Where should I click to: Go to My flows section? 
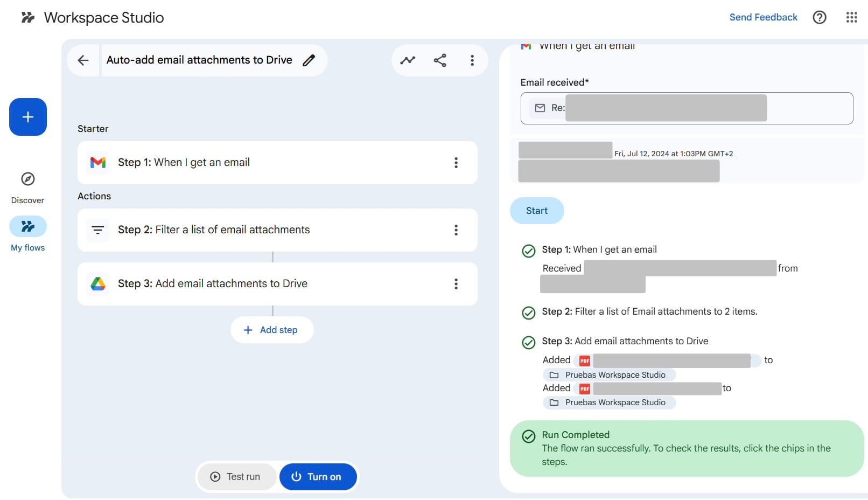click(28, 227)
